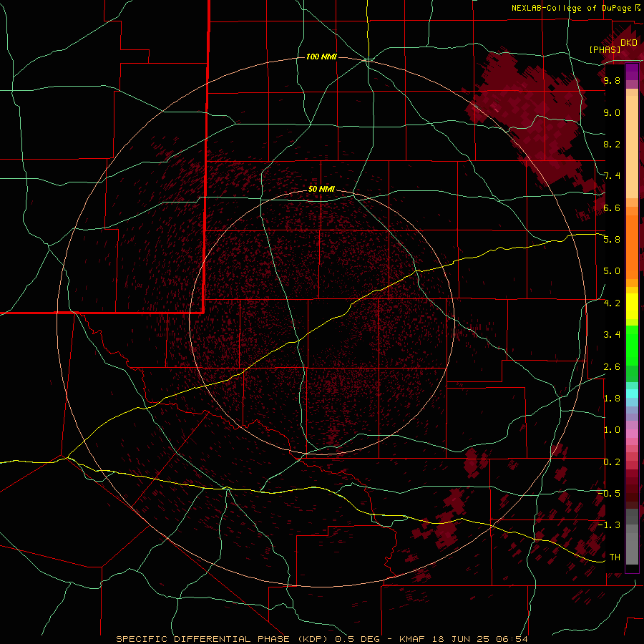Click the 7.4 scale value
The image size is (644, 644).
pyautogui.click(x=612, y=176)
